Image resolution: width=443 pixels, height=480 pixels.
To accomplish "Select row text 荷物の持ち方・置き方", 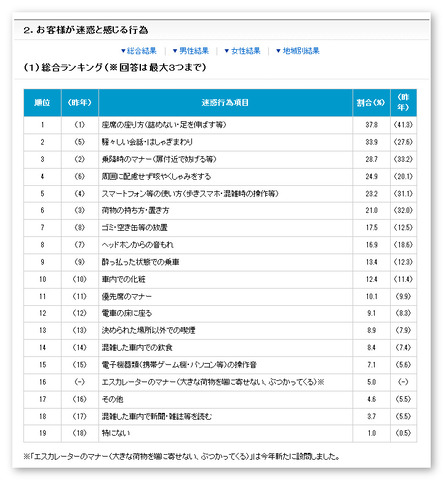I will (135, 210).
